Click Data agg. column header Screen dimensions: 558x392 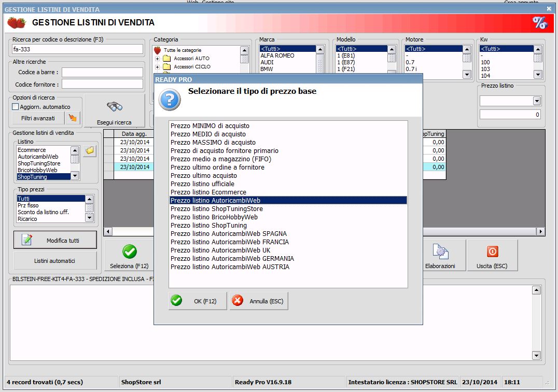(x=134, y=134)
